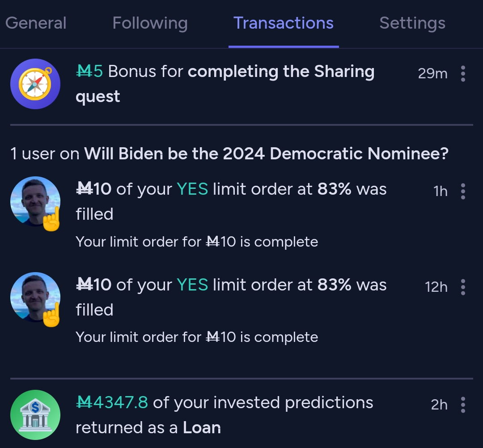Switch to the General tab
The image size is (483, 448).
[36, 23]
